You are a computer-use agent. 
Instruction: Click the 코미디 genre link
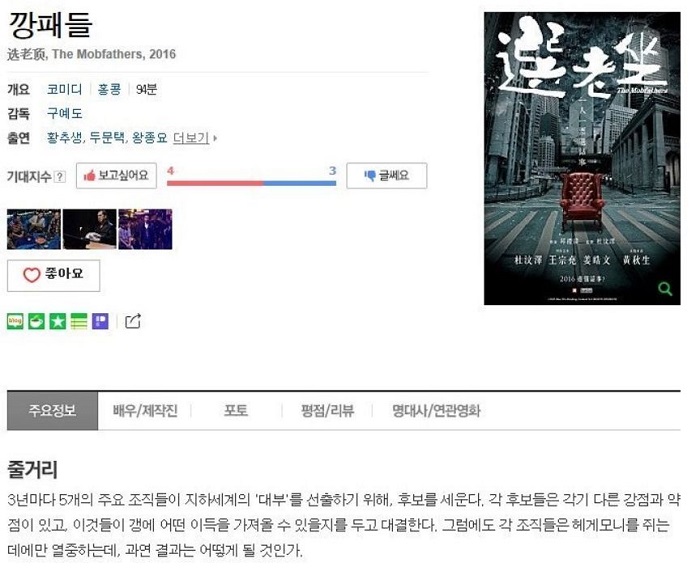[65, 89]
